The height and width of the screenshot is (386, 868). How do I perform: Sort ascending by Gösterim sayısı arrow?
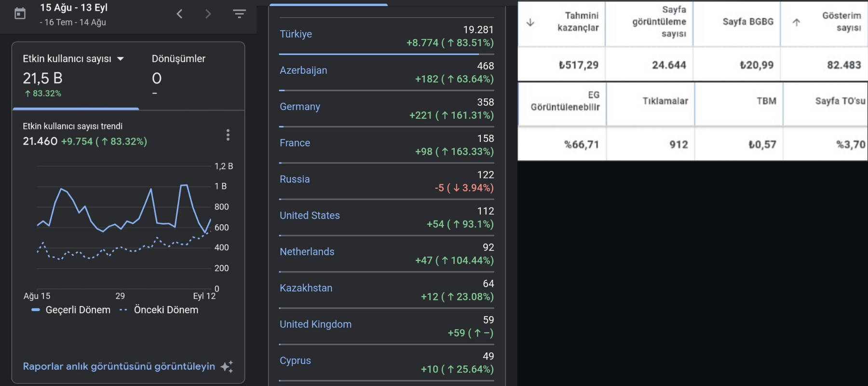[796, 22]
